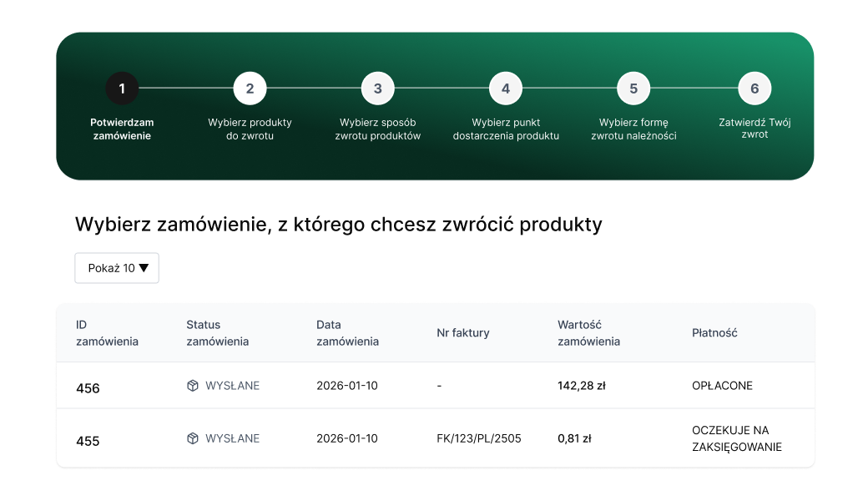Choose order ID 456
This screenshot has height=501, width=868.
88,388
